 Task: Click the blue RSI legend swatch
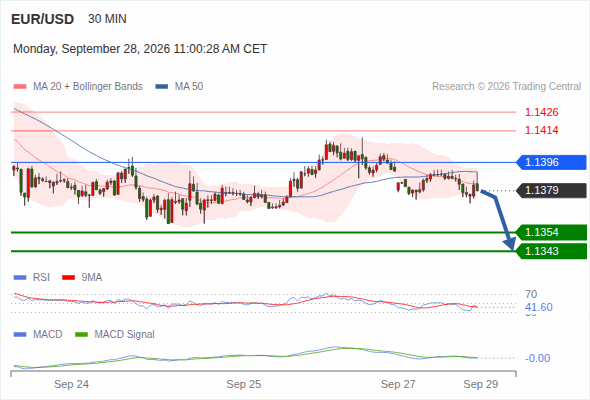20,278
